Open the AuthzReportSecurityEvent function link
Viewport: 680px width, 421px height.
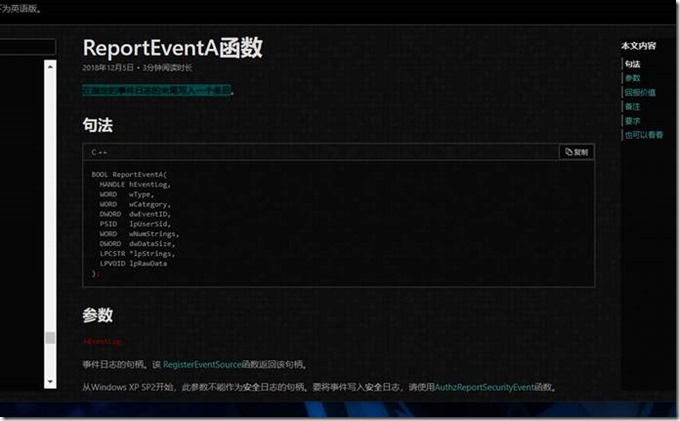coord(484,387)
